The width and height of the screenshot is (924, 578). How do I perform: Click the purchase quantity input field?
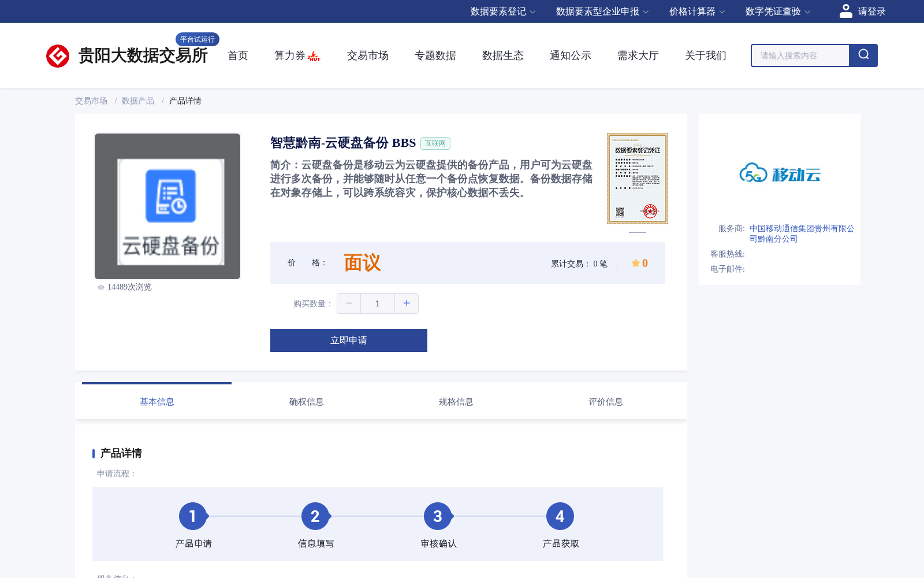378,303
